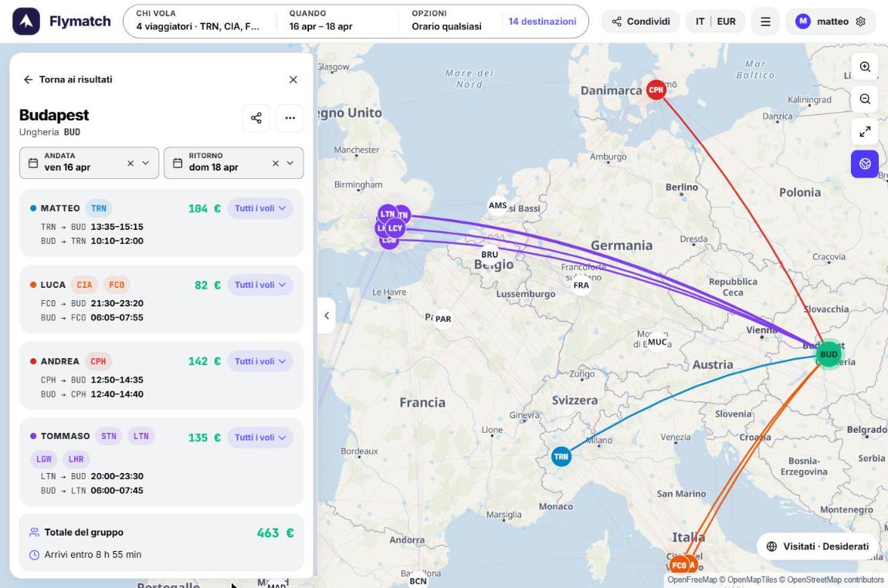
Task: Select Tommaso's LTN → BUD 20:00–23:30 flight
Action: pos(92,477)
